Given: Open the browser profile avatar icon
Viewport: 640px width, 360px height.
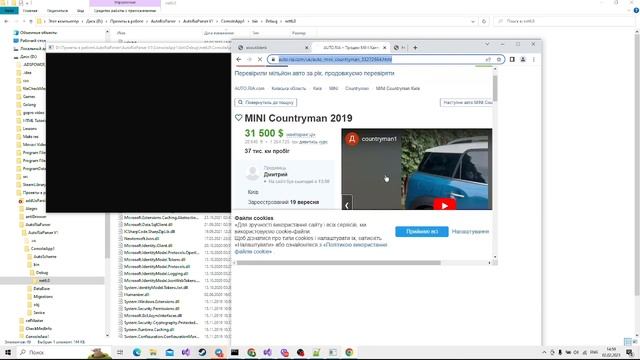Looking at the screenshot, I should coord(523,60).
